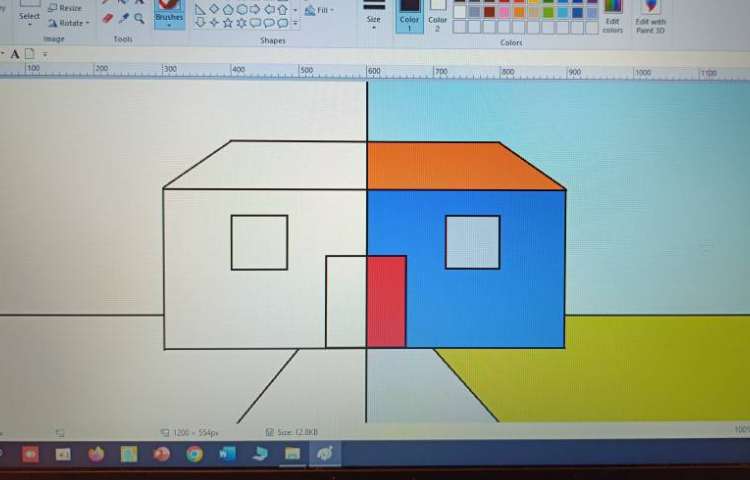Select the Magnifier zoom tool
Image resolution: width=750 pixels, height=480 pixels.
point(139,18)
